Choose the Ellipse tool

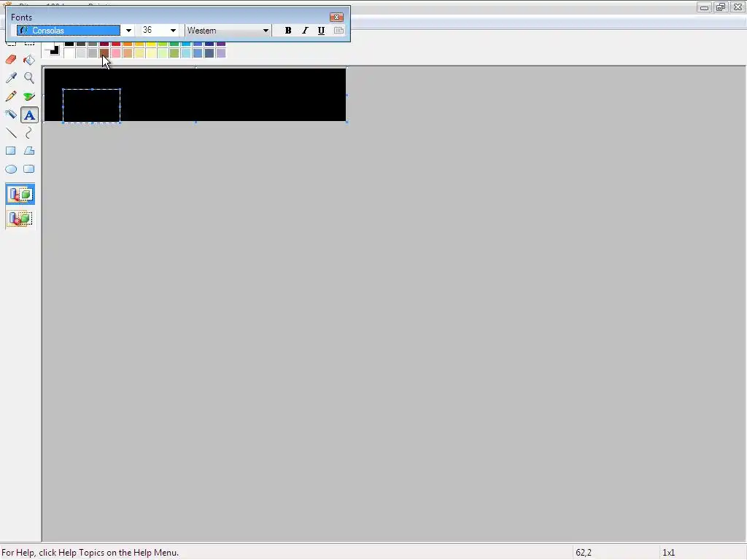coord(11,169)
